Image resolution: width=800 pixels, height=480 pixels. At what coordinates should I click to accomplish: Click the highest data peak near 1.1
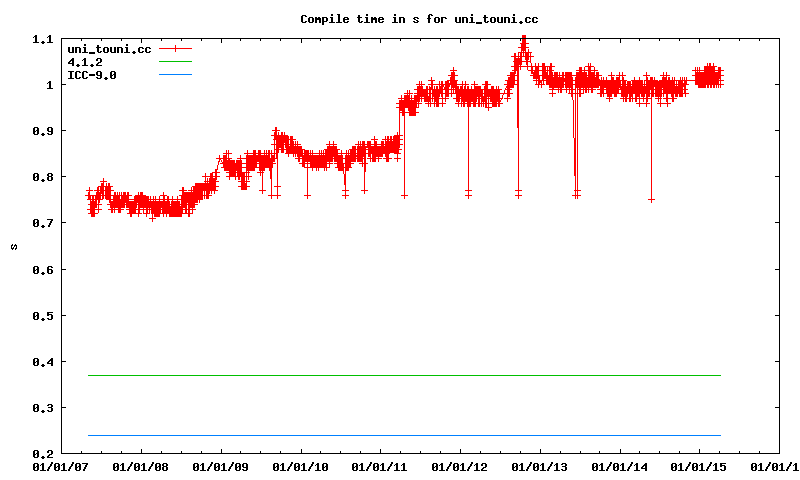(x=523, y=41)
